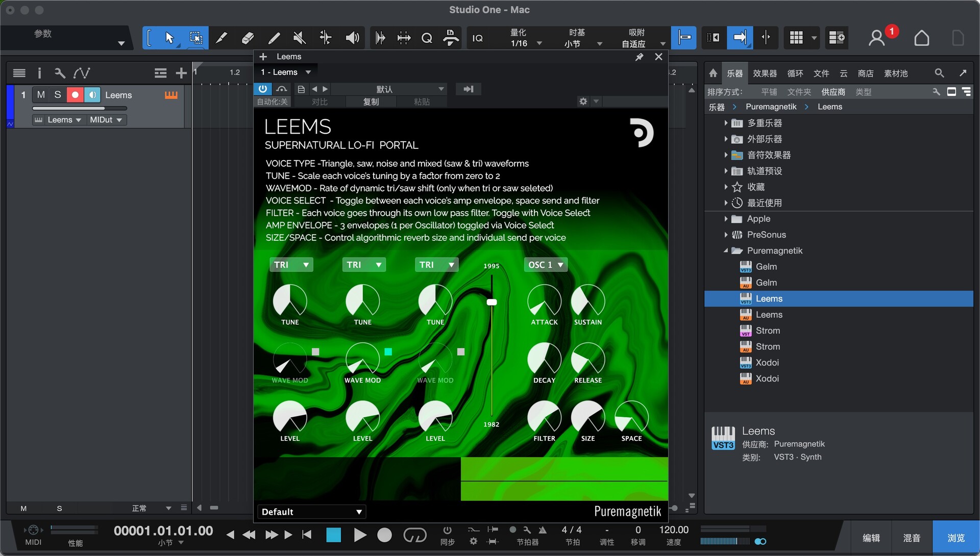The height and width of the screenshot is (556, 980).
Task: Toggle Snap in the toolbar
Action: (684, 37)
